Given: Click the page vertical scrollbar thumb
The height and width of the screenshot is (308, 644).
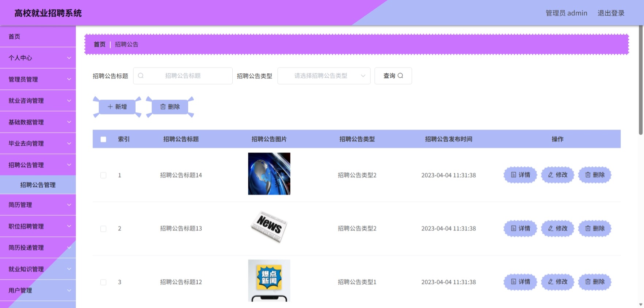Looking at the screenshot, I should [x=641, y=80].
